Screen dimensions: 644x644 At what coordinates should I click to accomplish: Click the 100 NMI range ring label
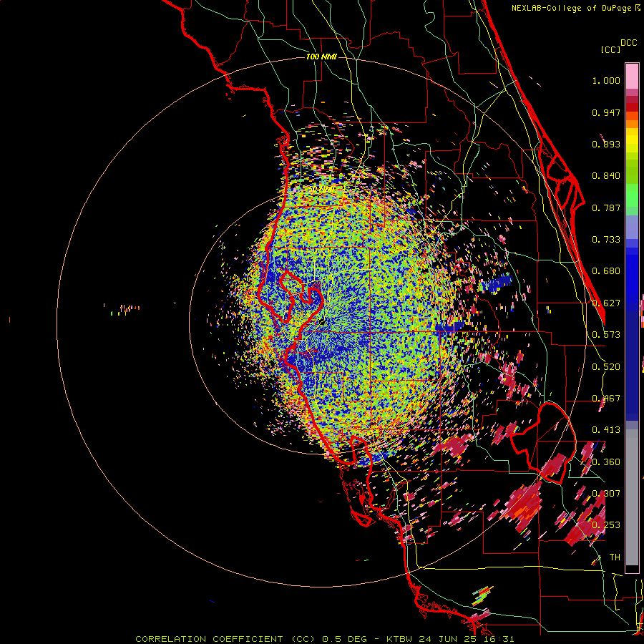coord(321,57)
